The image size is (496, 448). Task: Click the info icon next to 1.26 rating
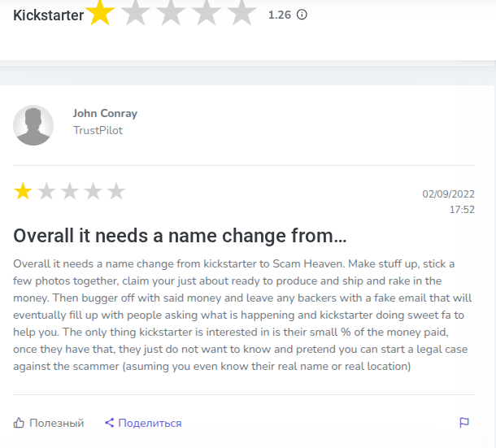tap(302, 14)
